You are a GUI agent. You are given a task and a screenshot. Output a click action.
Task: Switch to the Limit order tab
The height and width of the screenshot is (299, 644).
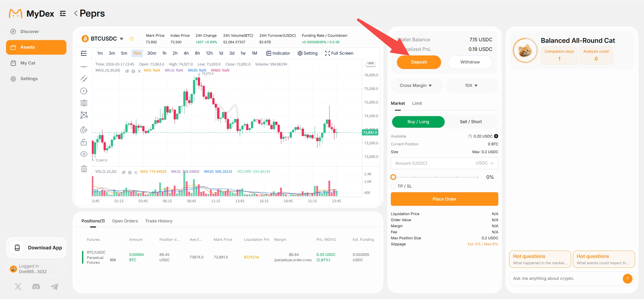[x=417, y=103]
